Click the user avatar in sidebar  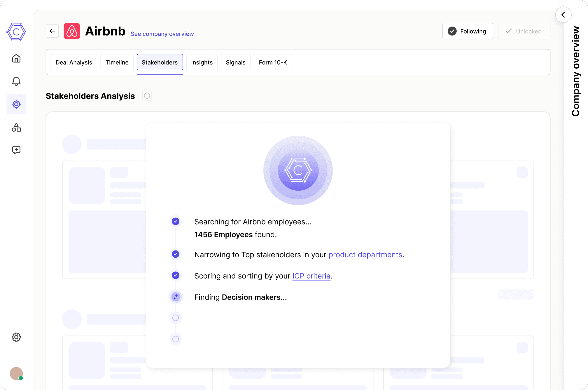click(16, 374)
